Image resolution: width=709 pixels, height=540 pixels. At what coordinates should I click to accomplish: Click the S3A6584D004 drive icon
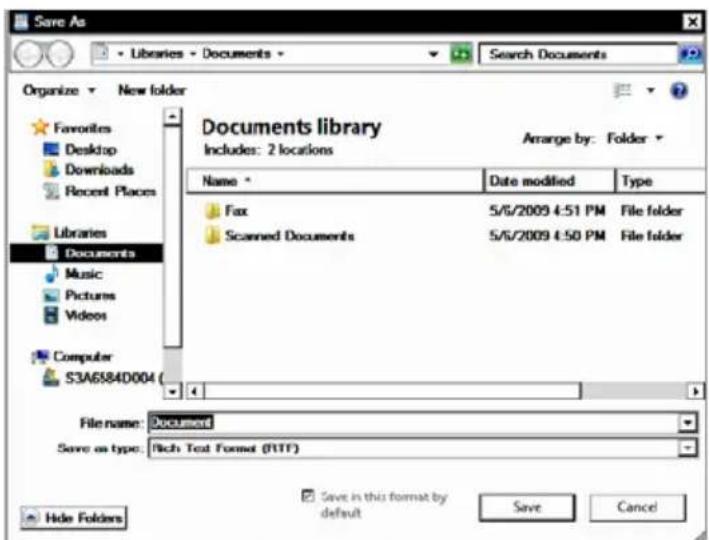click(x=51, y=377)
